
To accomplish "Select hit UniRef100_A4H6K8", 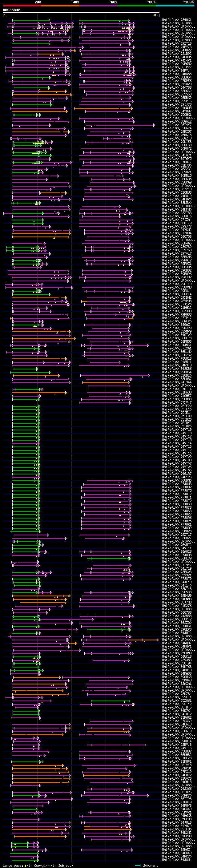I will click(177, 816).
